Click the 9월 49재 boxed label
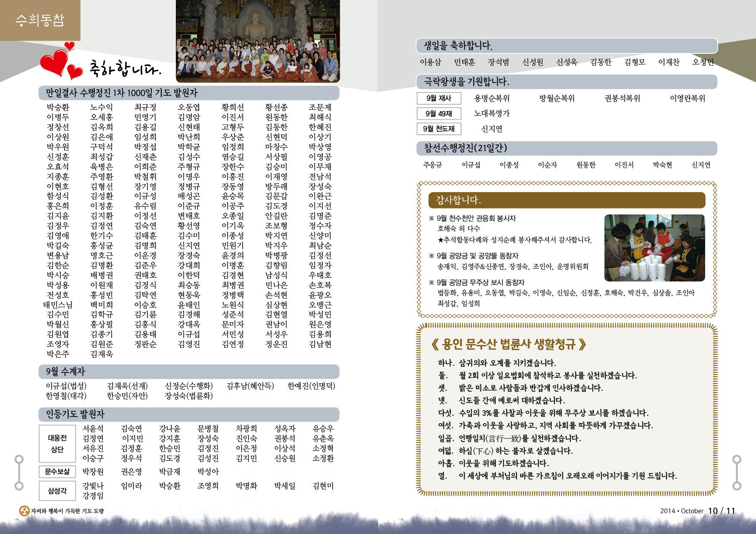 pyautogui.click(x=439, y=114)
